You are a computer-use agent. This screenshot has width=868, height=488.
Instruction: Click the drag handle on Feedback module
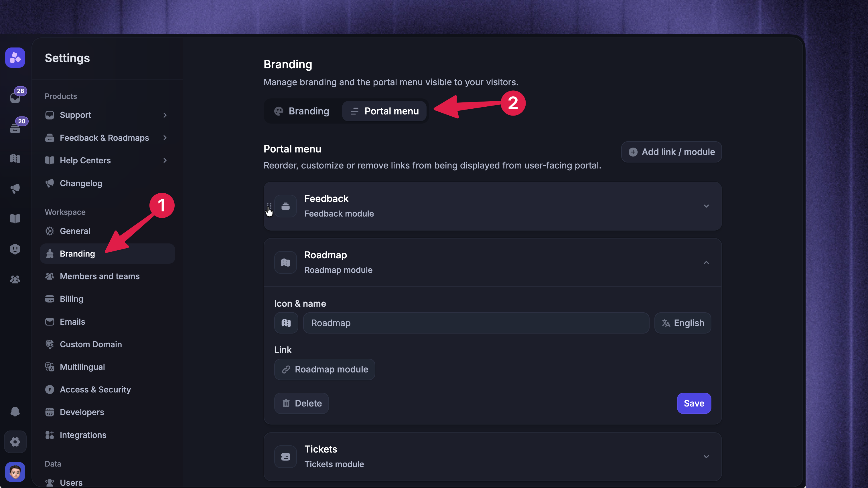tap(269, 206)
